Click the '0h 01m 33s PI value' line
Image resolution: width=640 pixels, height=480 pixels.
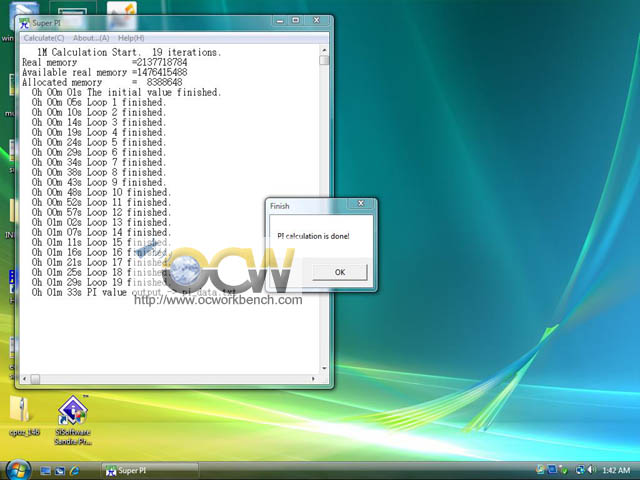[x=134, y=292]
